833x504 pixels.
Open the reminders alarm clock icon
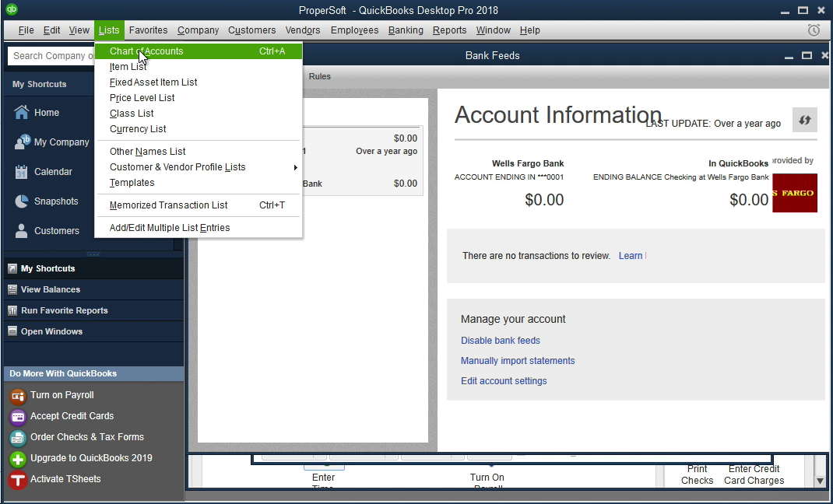coord(814,30)
